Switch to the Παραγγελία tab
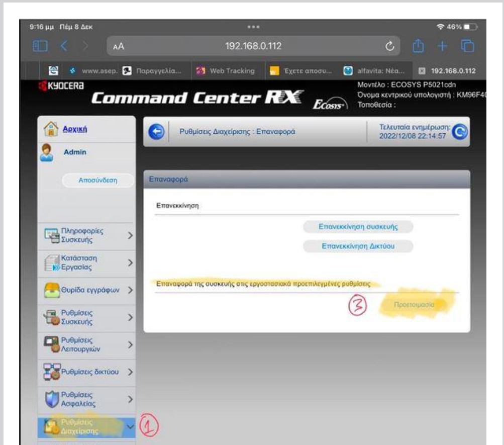The width and height of the screenshot is (504, 445). click(x=152, y=71)
